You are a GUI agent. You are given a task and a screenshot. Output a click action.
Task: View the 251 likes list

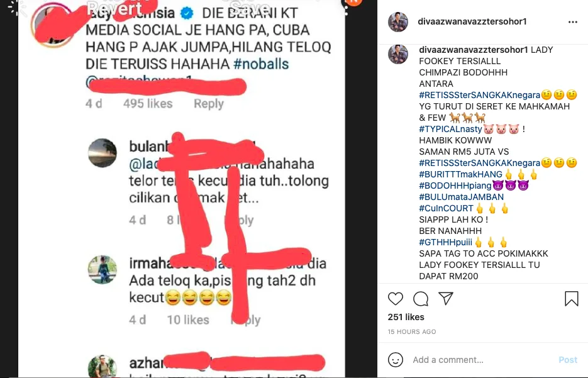point(406,317)
